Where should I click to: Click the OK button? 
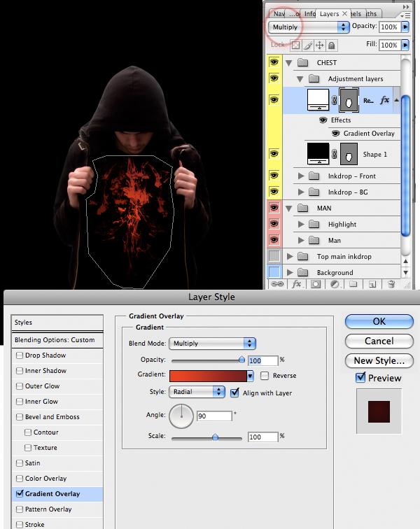click(379, 321)
